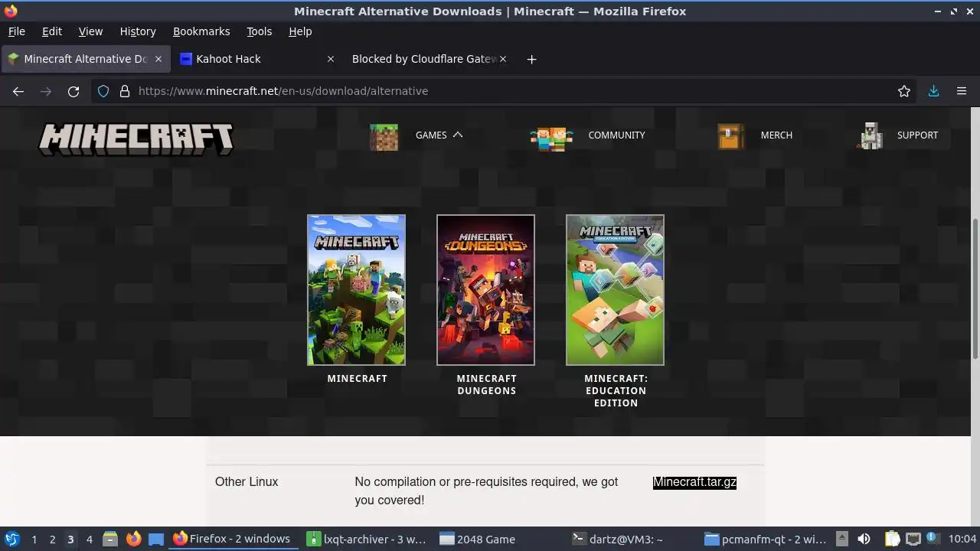
Task: Open the Support navigation link
Action: tap(917, 135)
